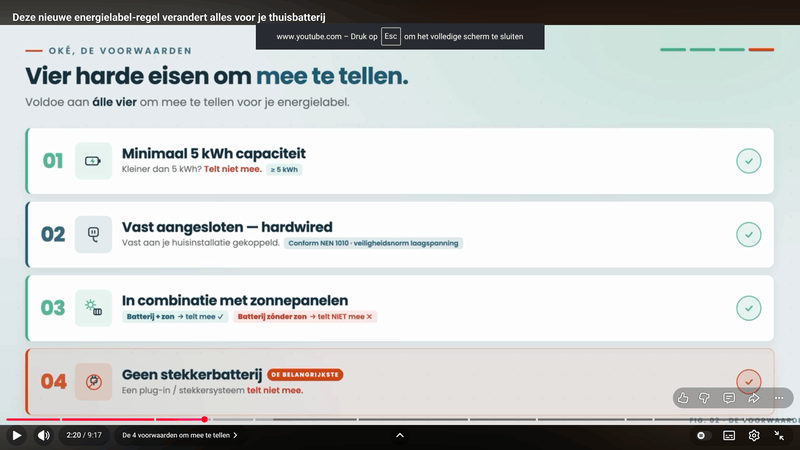The height and width of the screenshot is (450, 800).
Task: Open the comments panel
Action: [729, 398]
